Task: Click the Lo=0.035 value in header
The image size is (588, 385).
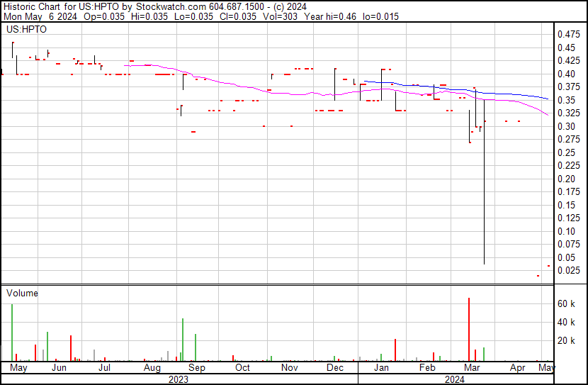Action: coord(194,16)
